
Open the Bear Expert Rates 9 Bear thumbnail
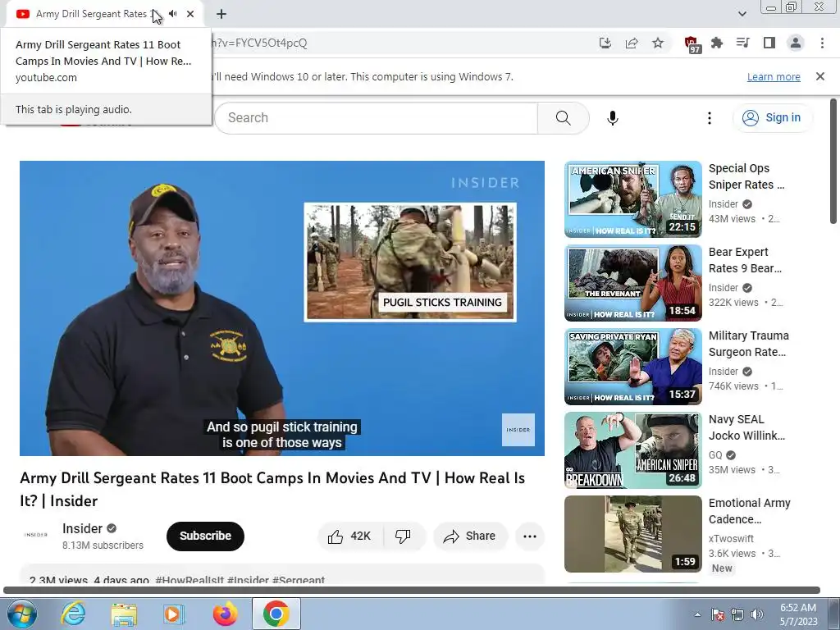[633, 283]
